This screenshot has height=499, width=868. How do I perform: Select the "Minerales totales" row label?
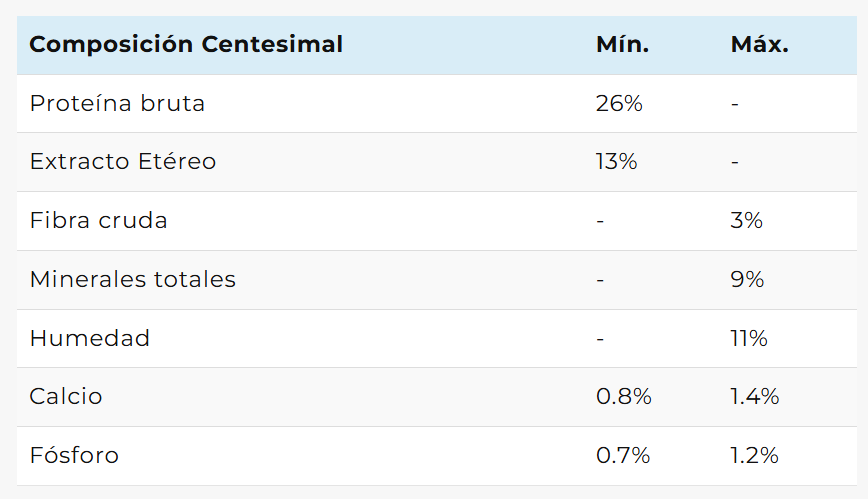tap(133, 279)
